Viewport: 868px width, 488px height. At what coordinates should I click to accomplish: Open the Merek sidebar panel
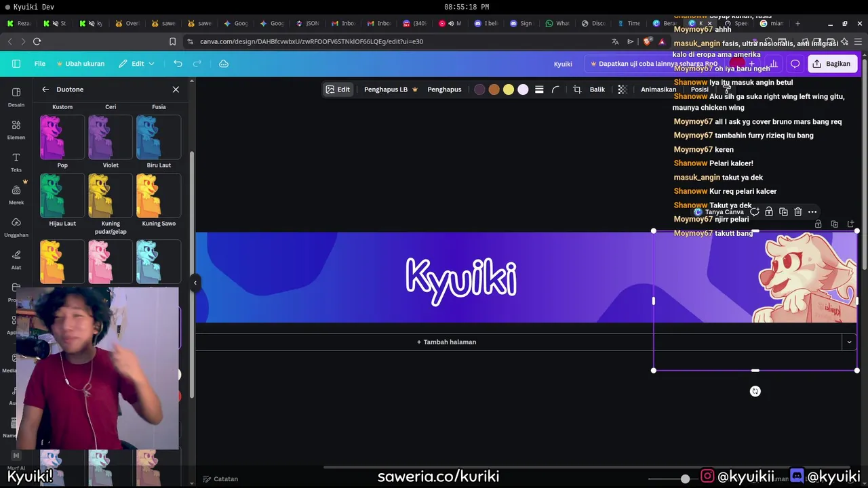coord(16,195)
